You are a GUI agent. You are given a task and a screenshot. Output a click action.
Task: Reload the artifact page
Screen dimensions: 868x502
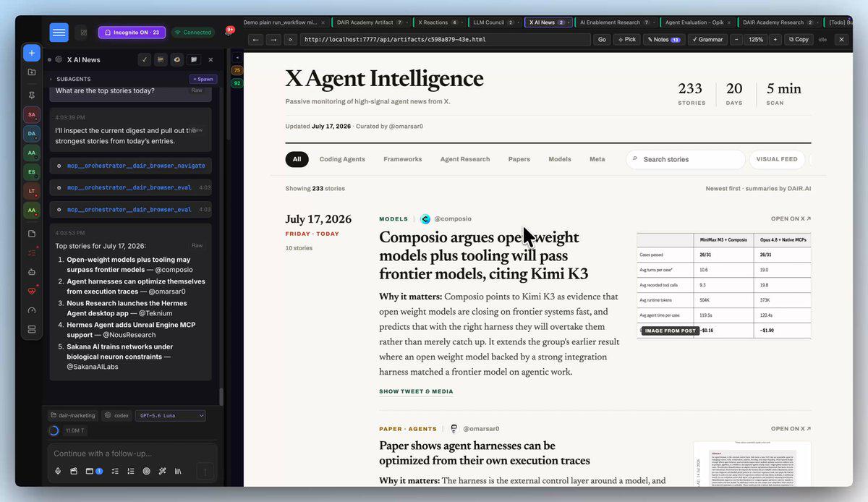(290, 40)
